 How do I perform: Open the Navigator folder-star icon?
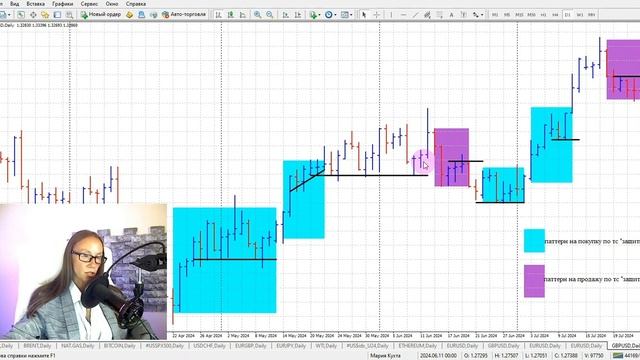click(x=45, y=15)
